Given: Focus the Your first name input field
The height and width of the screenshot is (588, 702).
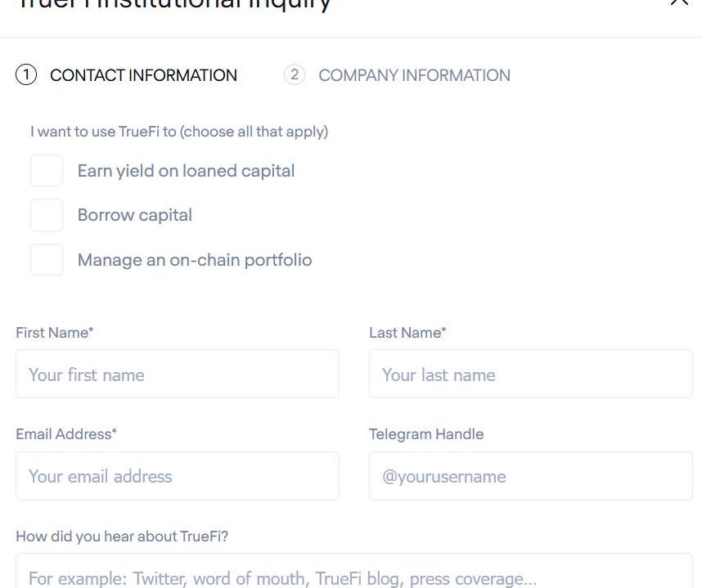Looking at the screenshot, I should 178,374.
